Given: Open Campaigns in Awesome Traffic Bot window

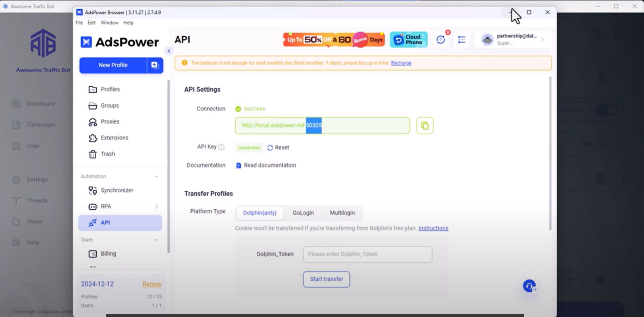Looking at the screenshot, I should coord(34,125).
